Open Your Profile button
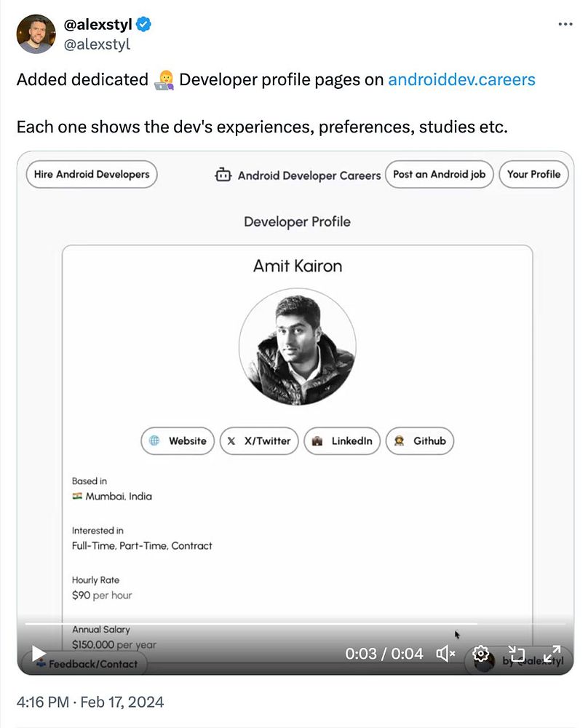Screen dimensions: 588x728 [x=533, y=174]
